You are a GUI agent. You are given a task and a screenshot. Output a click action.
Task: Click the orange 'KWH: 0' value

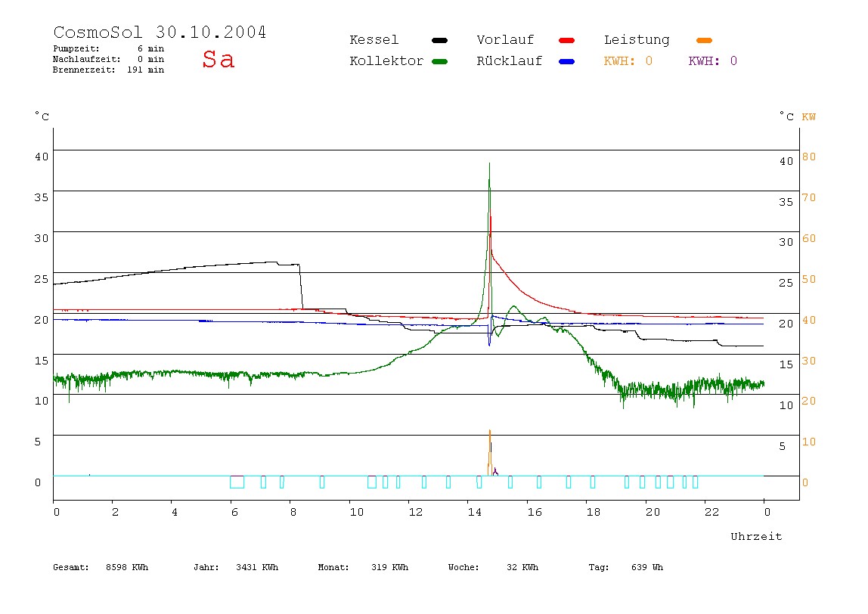(x=628, y=61)
